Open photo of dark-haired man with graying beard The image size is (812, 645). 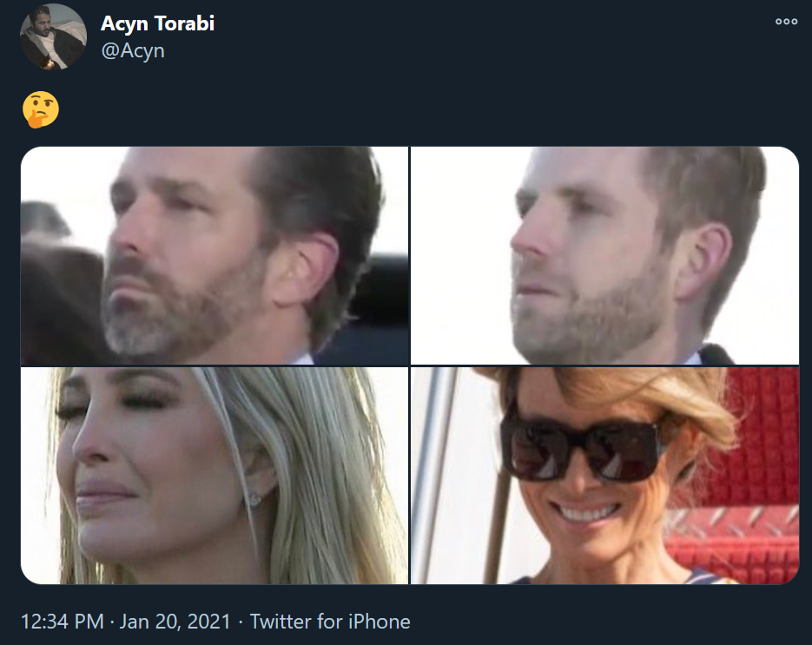214,255
